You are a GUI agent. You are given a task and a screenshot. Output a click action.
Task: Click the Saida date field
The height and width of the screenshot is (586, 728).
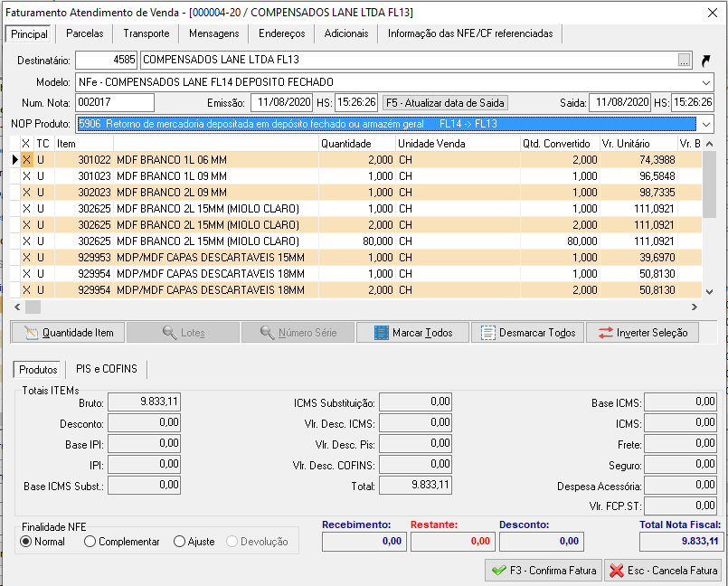619,102
